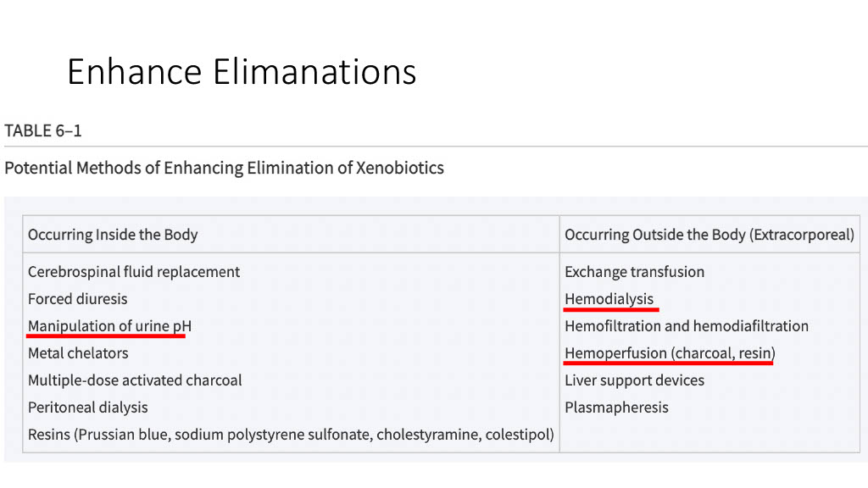The width and height of the screenshot is (868, 488).
Task: Click the slide title Enhance Elimanations
Action: click(x=242, y=72)
